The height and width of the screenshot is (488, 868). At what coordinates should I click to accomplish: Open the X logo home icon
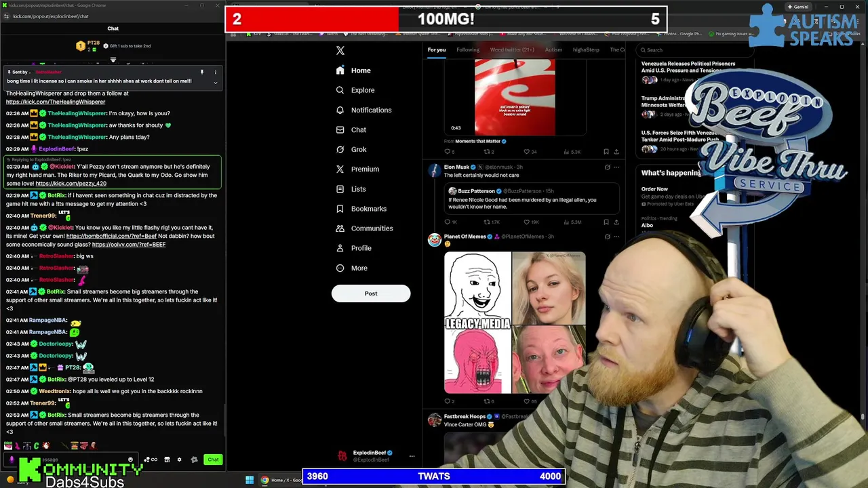point(340,51)
